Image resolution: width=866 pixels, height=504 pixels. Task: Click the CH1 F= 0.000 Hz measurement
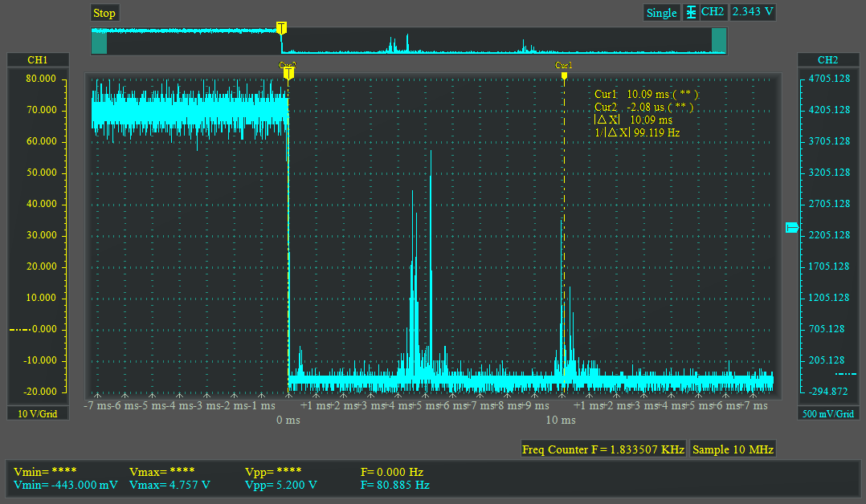coord(391,473)
